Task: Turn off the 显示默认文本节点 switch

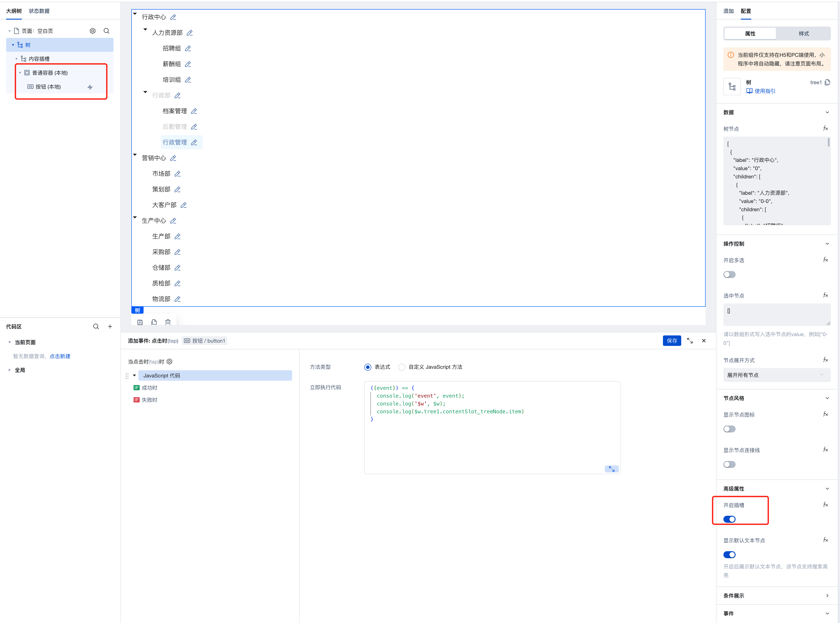Action: 729,555
